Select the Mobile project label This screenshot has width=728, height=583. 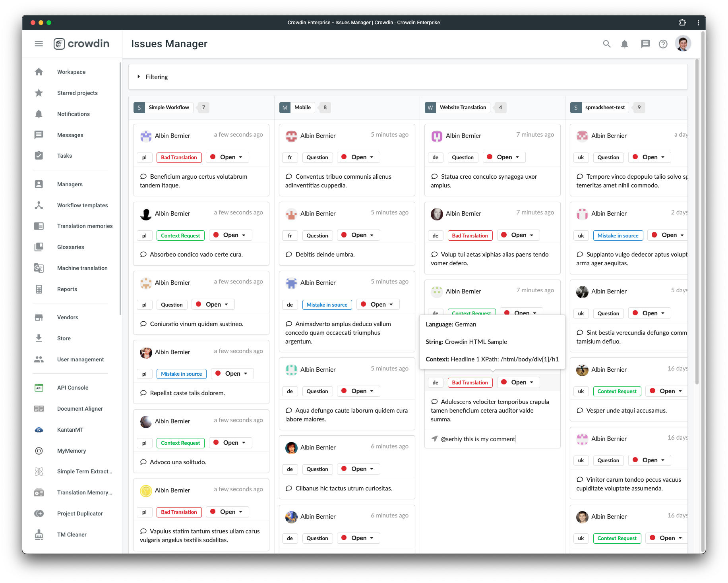(297, 108)
